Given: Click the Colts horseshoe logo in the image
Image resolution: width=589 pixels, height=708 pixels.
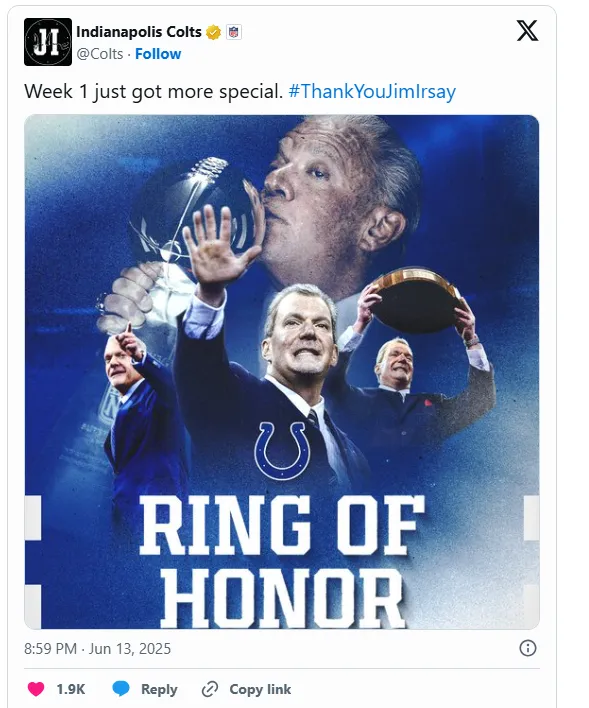Looking at the screenshot, I should 282,450.
